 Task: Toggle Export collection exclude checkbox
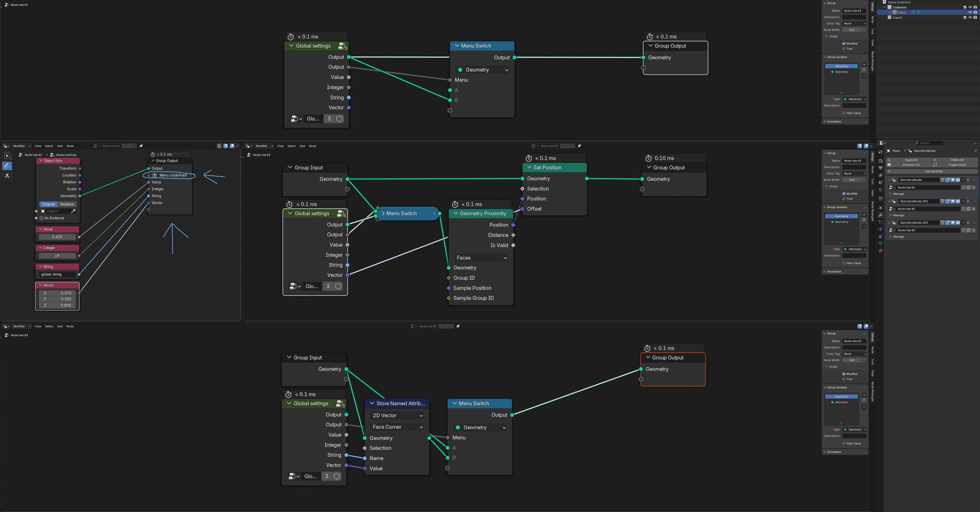pyautogui.click(x=965, y=18)
